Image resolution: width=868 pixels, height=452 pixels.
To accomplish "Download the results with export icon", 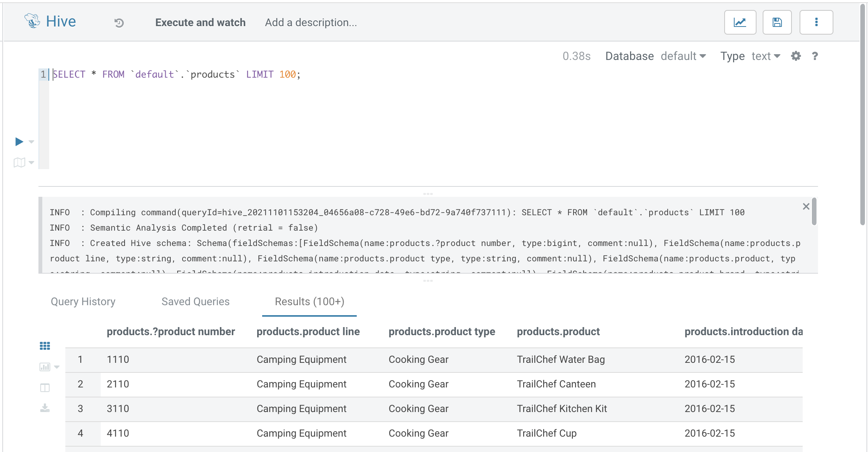I will click(45, 408).
